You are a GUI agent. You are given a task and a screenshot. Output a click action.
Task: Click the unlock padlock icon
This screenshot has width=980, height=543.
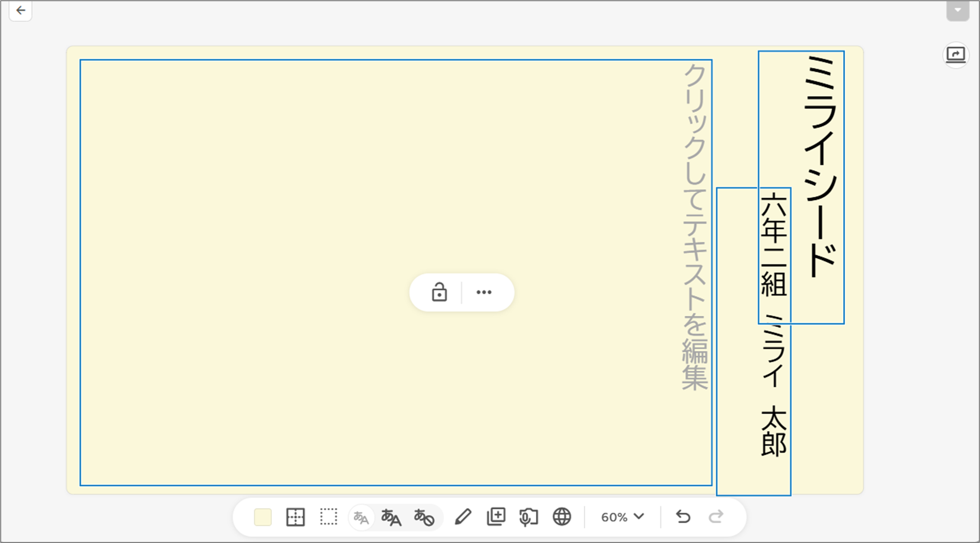(439, 292)
